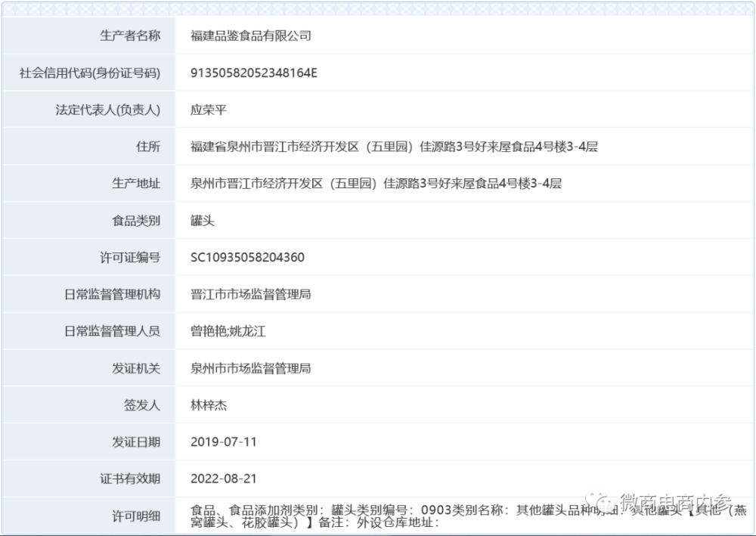Click the issue date 2019-07-11
756x536 pixels.
[224, 442]
